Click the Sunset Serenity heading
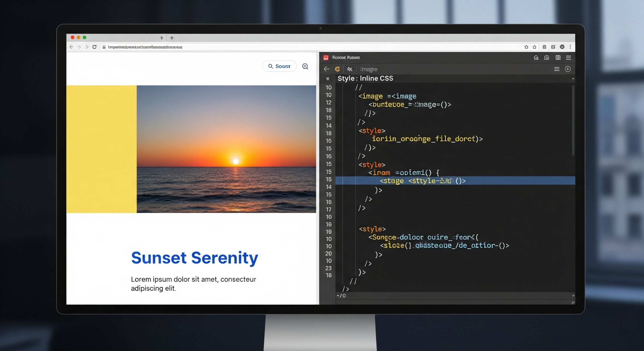Image resolution: width=644 pixels, height=351 pixels. click(194, 258)
